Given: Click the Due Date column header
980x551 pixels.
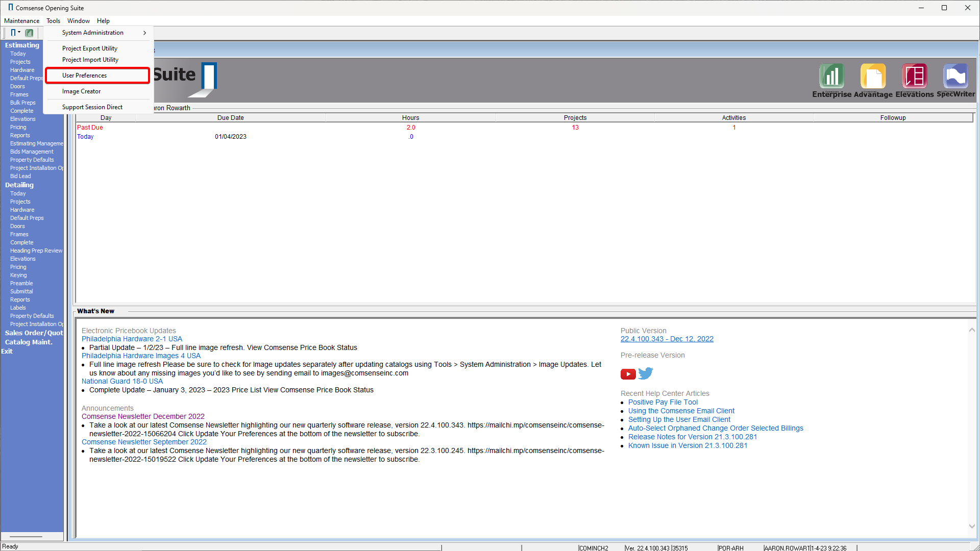Looking at the screenshot, I should pyautogui.click(x=231, y=118).
